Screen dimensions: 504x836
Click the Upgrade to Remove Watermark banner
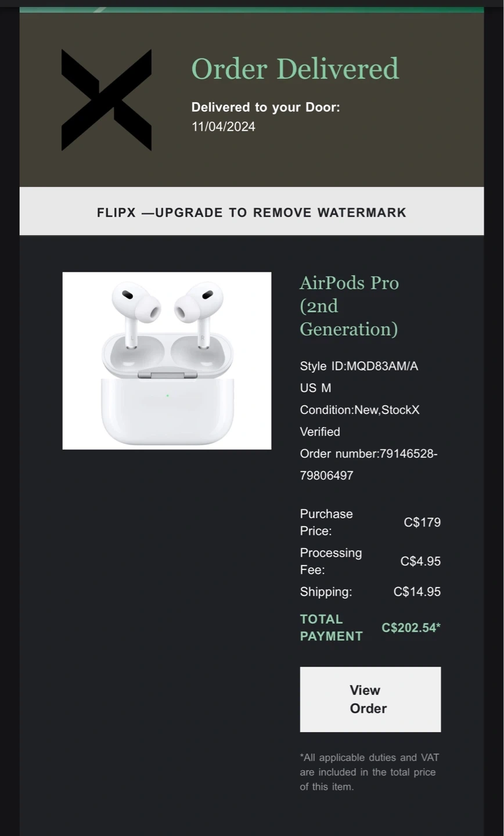pos(251,212)
